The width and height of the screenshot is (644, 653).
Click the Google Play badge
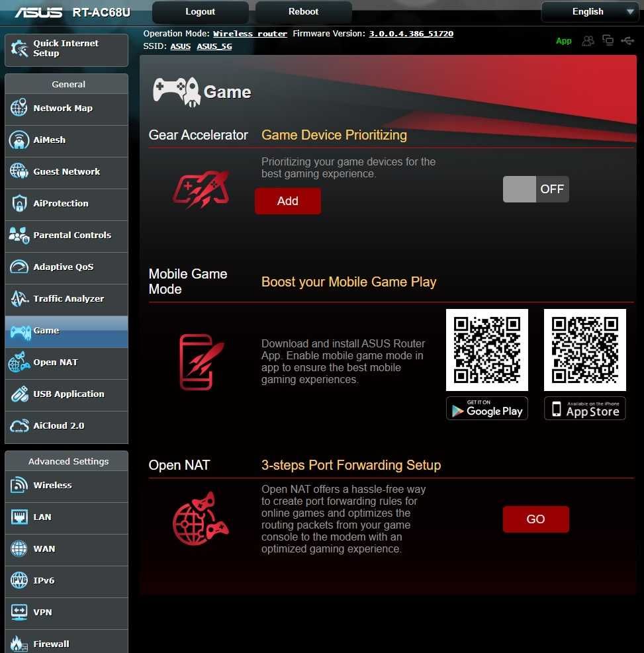pyautogui.click(x=487, y=408)
